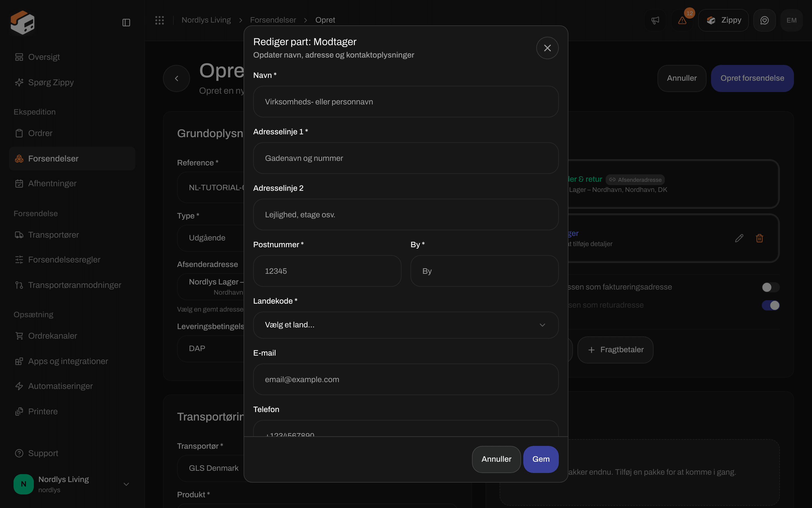Go to Oversigt in the sidebar

pyautogui.click(x=72, y=57)
